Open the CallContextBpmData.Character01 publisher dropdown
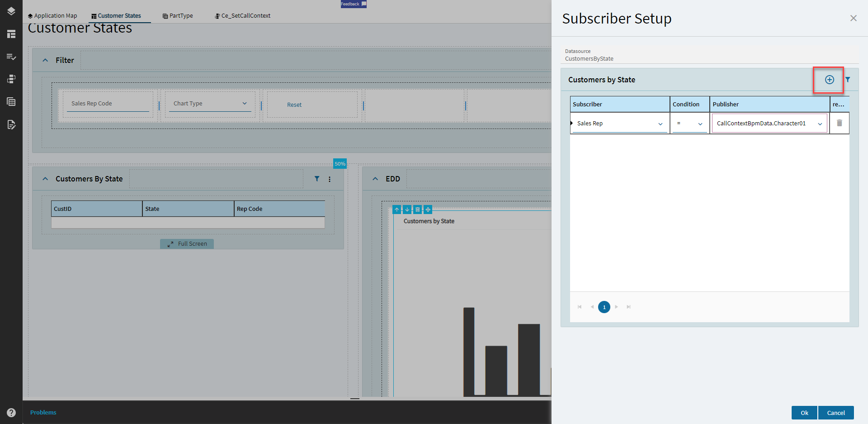 coord(769,124)
